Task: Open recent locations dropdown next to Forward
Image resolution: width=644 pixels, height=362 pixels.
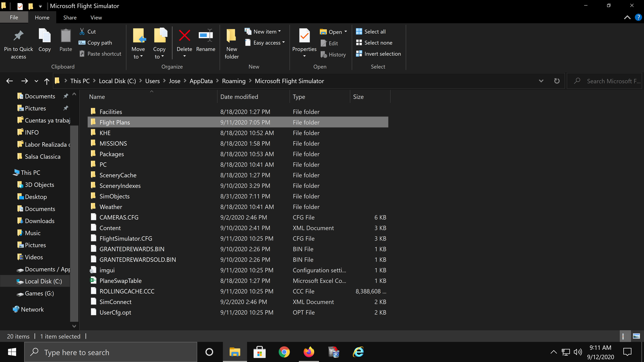Action: click(36, 81)
